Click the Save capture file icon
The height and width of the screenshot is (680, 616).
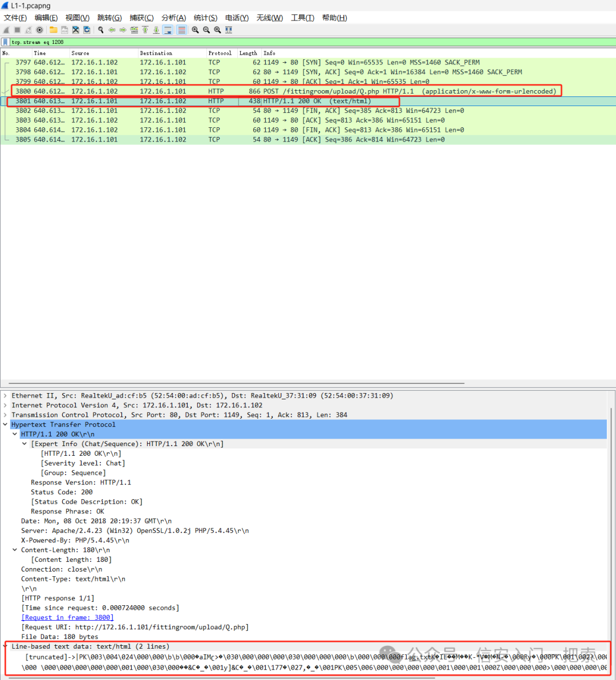pos(64,30)
